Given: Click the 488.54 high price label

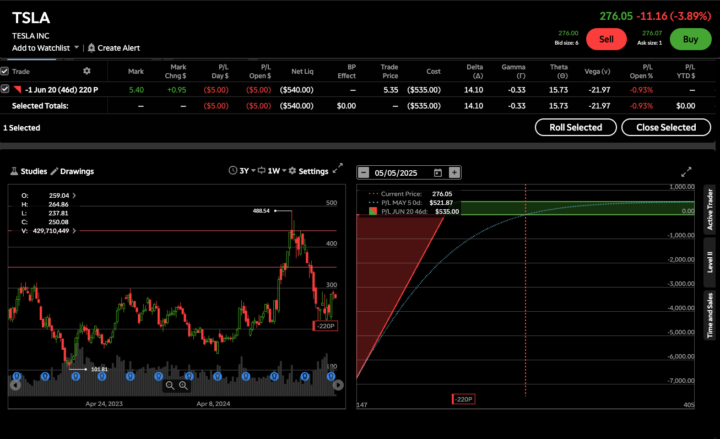Looking at the screenshot, I should point(261,211).
